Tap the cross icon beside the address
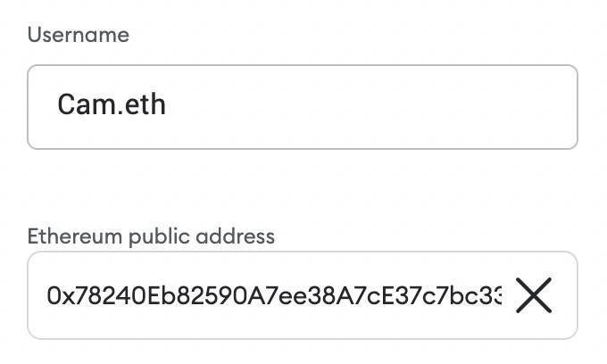The height and width of the screenshot is (364, 607). tap(534, 295)
